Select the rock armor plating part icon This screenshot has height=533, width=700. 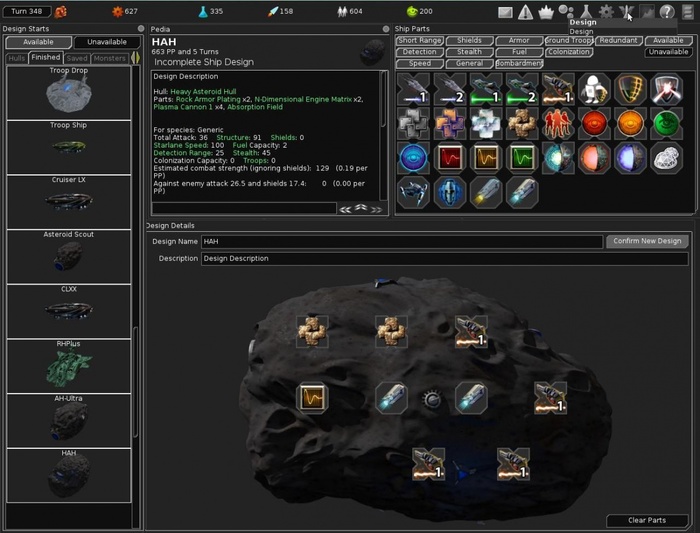pyautogui.click(x=522, y=123)
